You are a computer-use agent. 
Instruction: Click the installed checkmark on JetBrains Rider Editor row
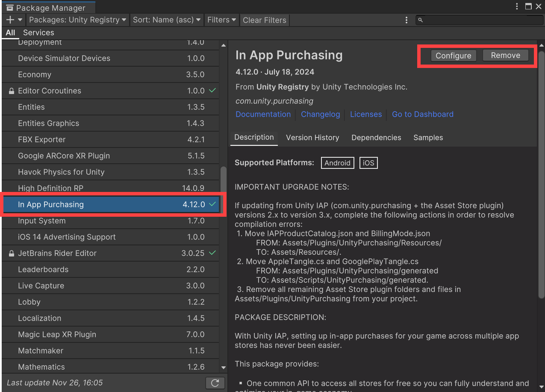click(x=212, y=253)
